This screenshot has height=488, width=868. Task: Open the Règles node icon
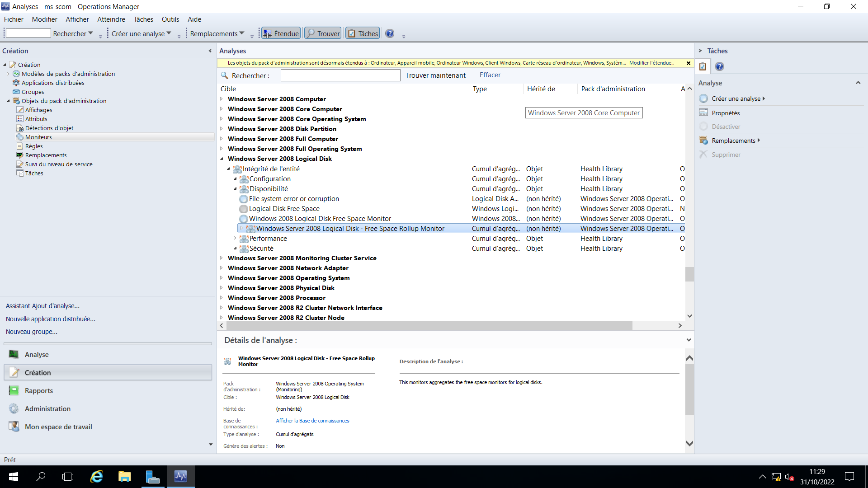click(x=20, y=146)
